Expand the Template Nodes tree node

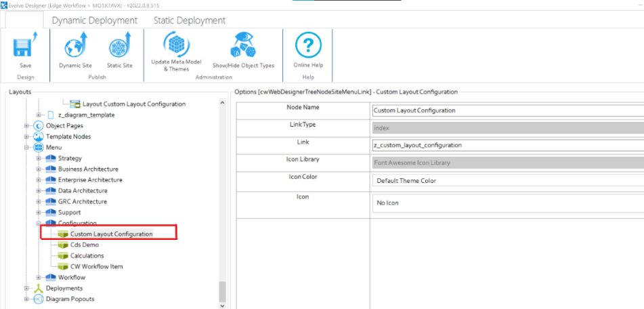(x=27, y=137)
